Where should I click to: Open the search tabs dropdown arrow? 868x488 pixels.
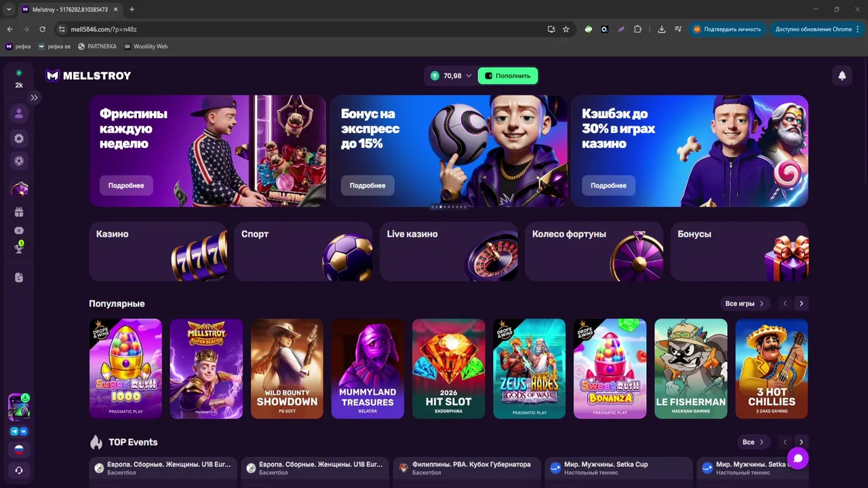(x=9, y=9)
